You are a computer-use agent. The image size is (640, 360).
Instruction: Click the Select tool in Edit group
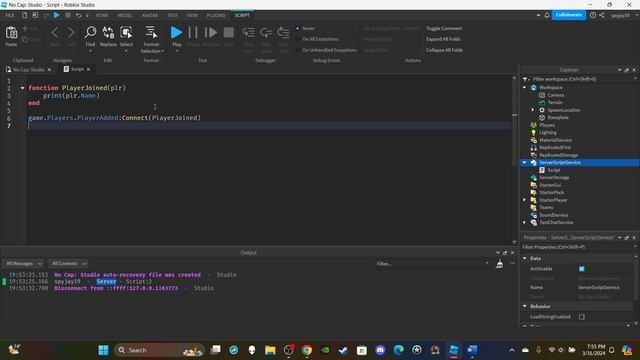[x=126, y=33]
